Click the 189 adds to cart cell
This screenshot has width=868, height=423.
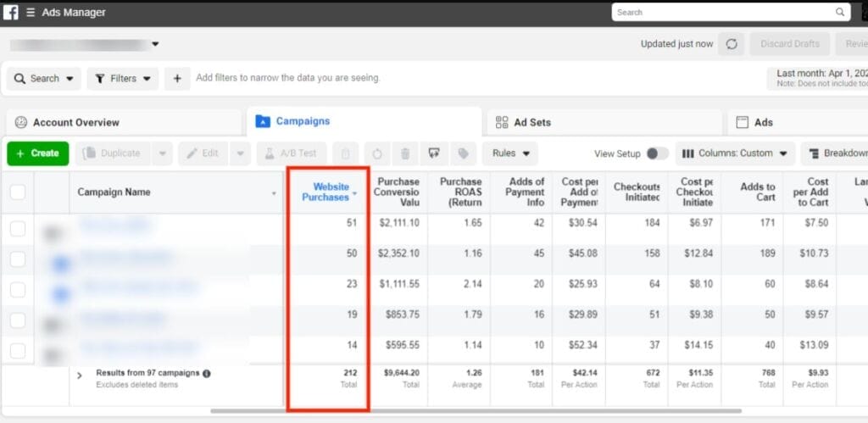(767, 253)
